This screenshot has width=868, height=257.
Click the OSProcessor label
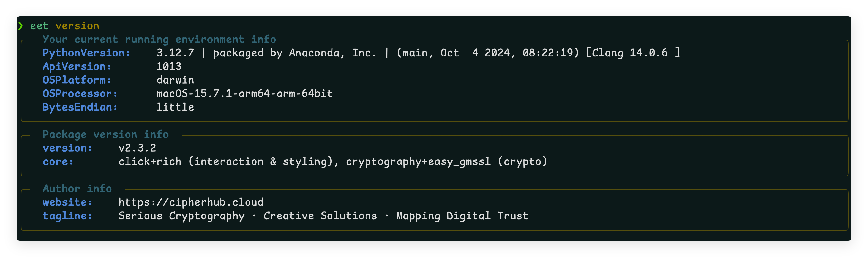click(x=80, y=94)
